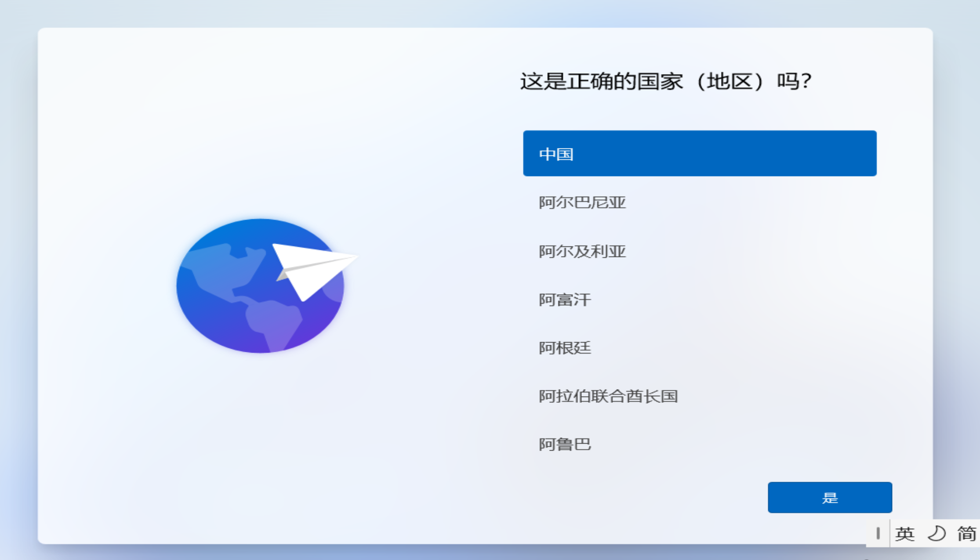Viewport: 980px width, 560px height.
Task: Switch IME mode via the 英 indicator
Action: tap(905, 534)
